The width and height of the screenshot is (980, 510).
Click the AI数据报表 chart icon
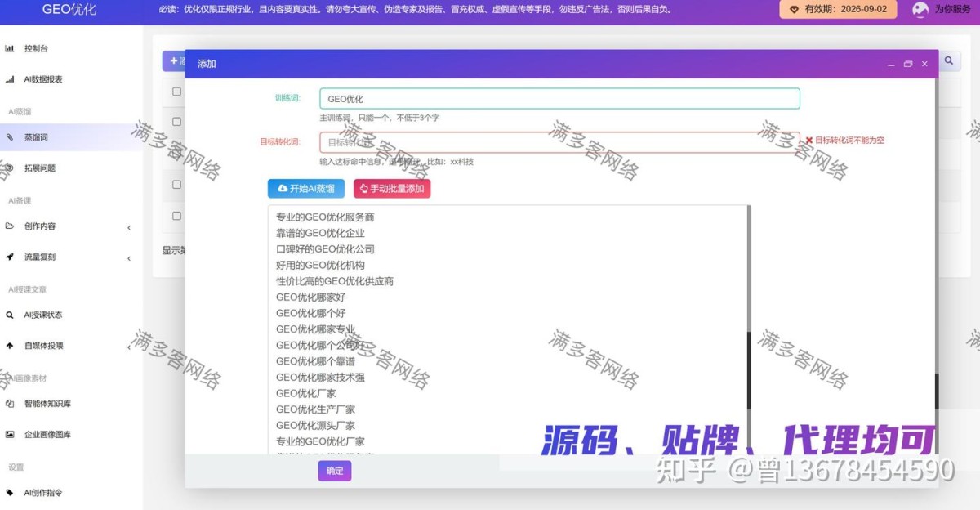click(10, 80)
